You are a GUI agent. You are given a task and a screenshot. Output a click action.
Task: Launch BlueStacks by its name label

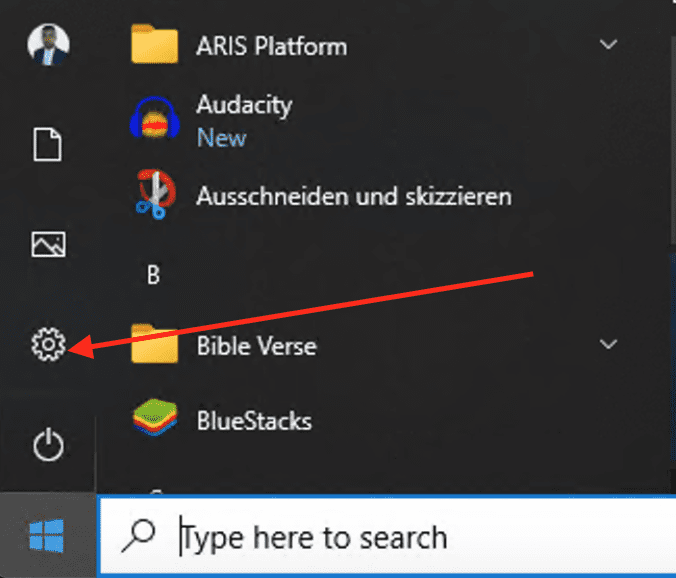click(254, 421)
